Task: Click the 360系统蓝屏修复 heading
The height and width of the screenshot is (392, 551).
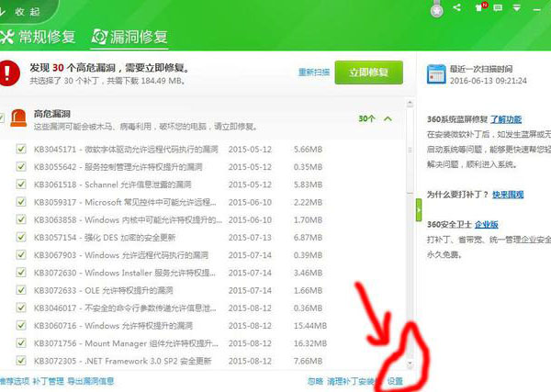Action: pyautogui.click(x=457, y=119)
